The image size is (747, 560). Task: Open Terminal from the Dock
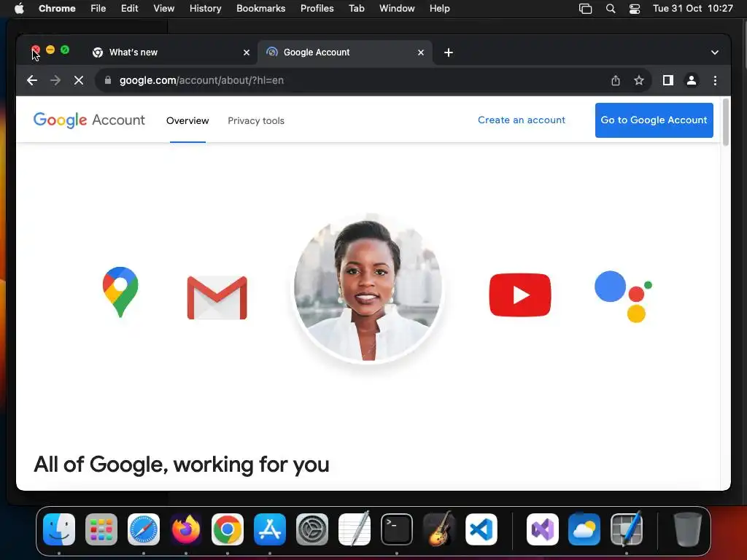point(396,529)
